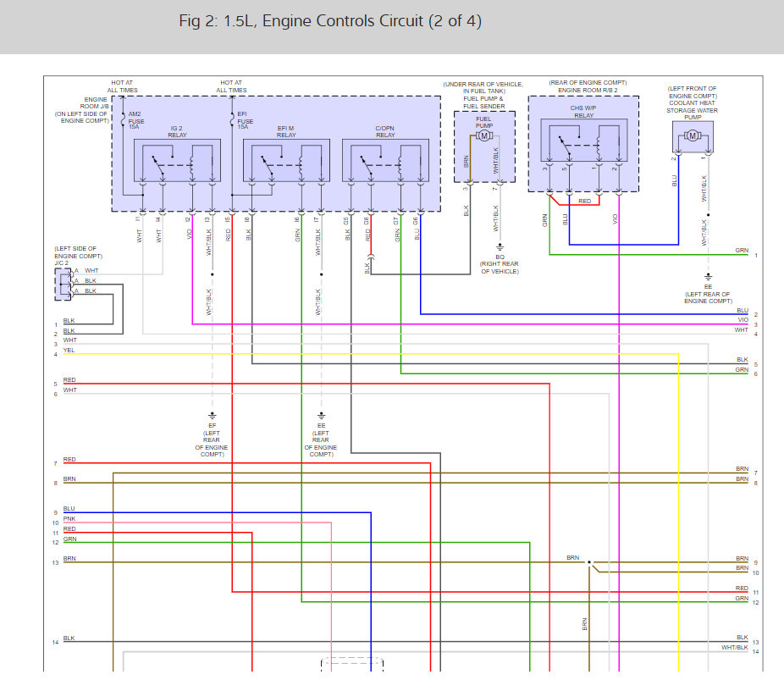This screenshot has width=784, height=691.
Task: Click the 'EFI M RELAY' label
Action: [x=286, y=131]
